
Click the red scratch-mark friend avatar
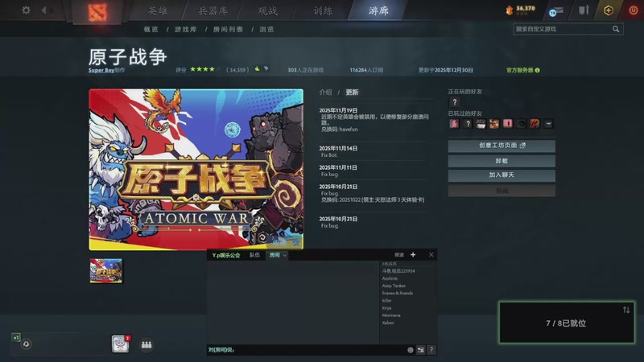[535, 124]
